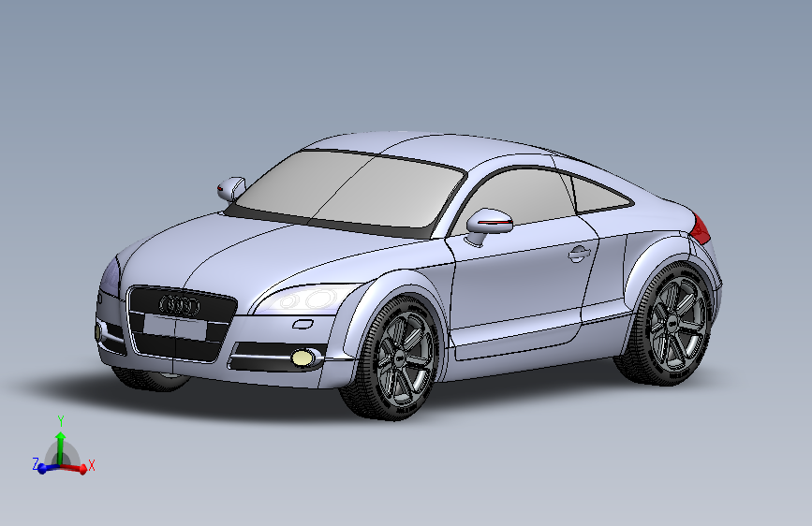The width and height of the screenshot is (812, 526).
Task: Select the front license plate on the grille
Action: click(174, 328)
